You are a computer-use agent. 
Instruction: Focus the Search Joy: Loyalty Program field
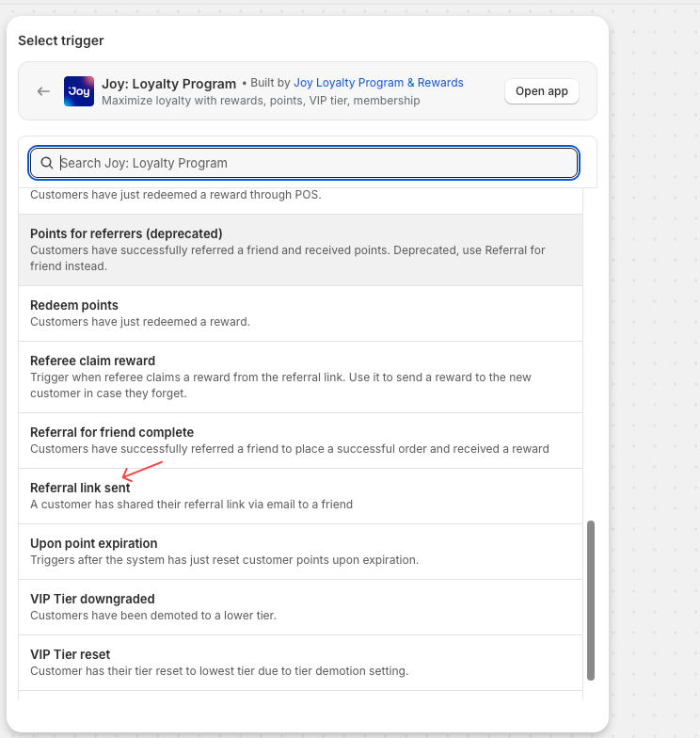310,163
